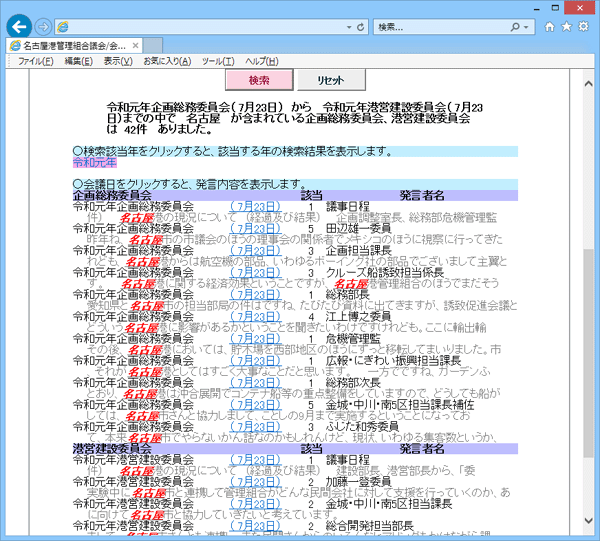The height and width of the screenshot is (541, 600).
Task: Open 7月23日 link for クルーズ船誘致担当係長
Action: 256,273
